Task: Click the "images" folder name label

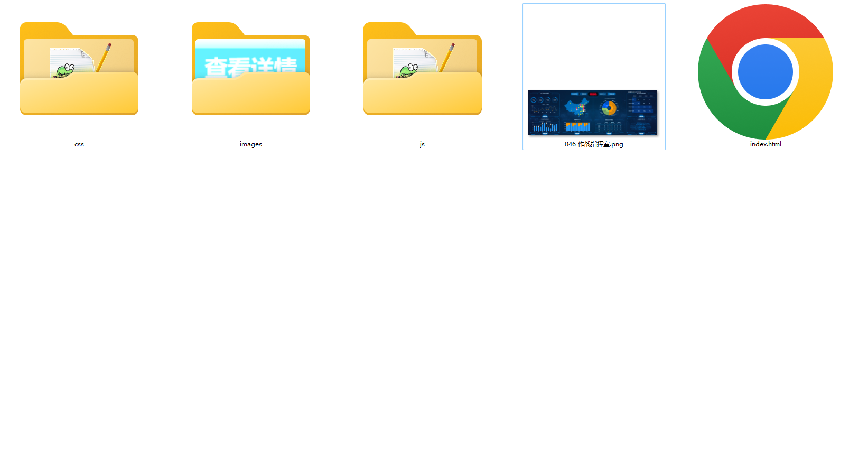Action: click(x=251, y=144)
